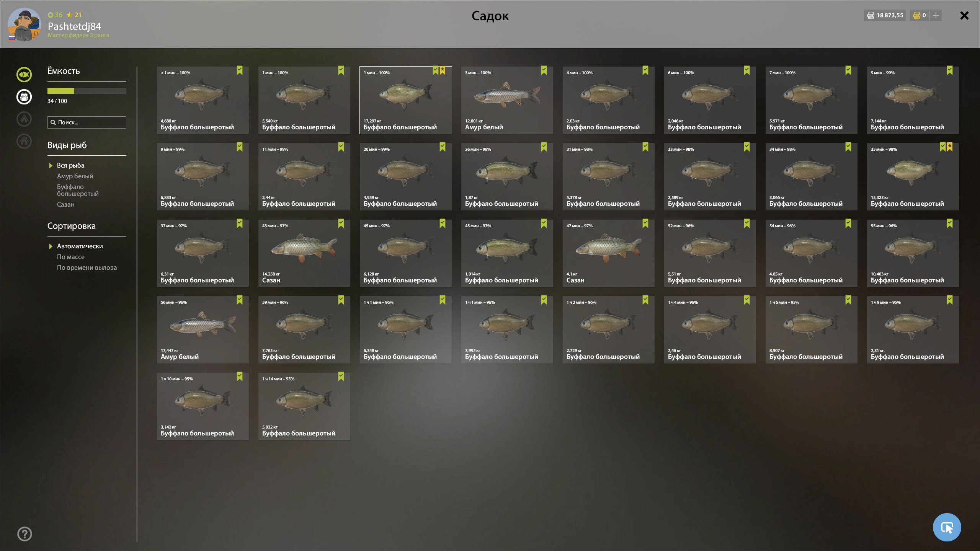Viewport: 980px width, 551px height.
Task: Sort fish По массе
Action: click(71, 257)
